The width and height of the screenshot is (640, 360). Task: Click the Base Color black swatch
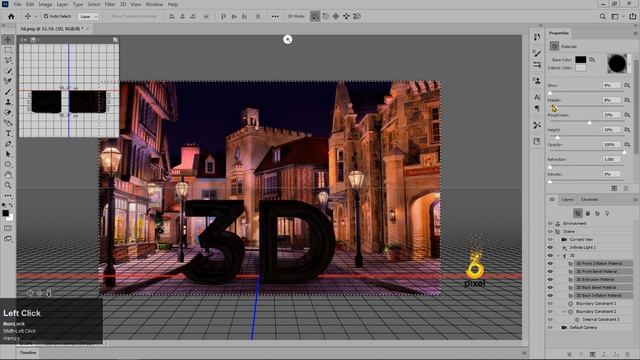[580, 60]
